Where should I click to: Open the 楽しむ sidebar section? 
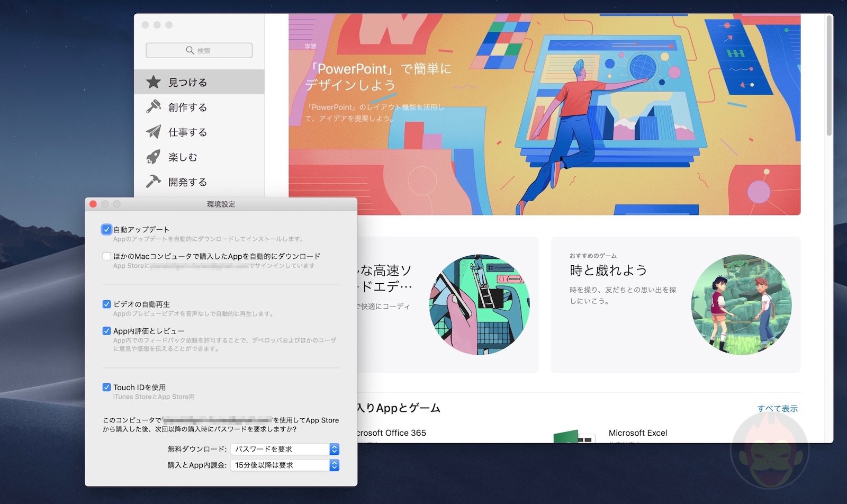tap(199, 157)
